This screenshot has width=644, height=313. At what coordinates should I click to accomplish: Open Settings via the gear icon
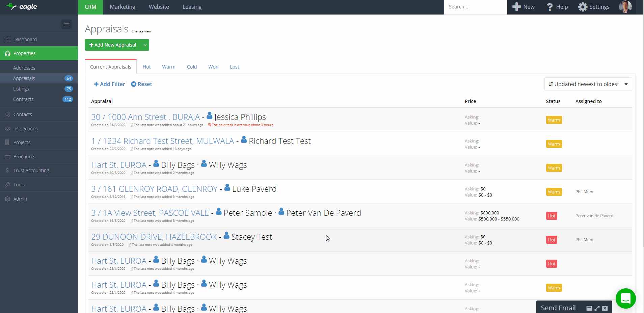[583, 7]
